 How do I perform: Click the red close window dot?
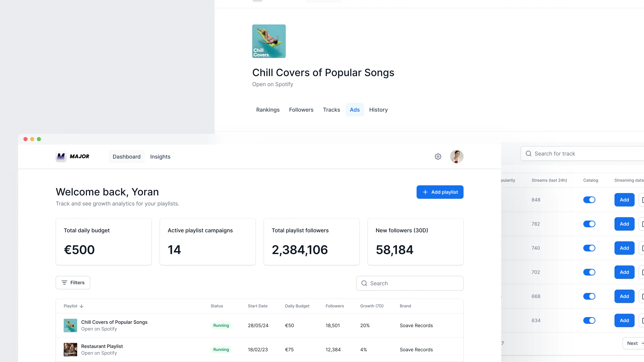click(x=25, y=139)
